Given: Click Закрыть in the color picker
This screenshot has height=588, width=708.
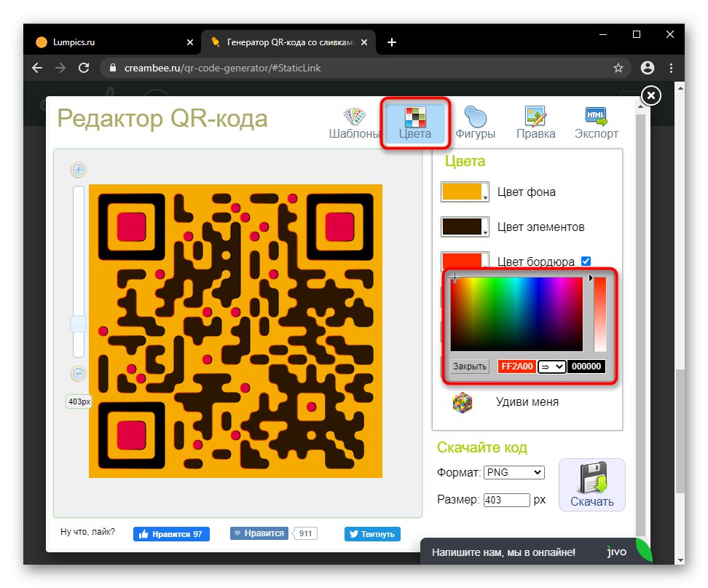Looking at the screenshot, I should pyautogui.click(x=470, y=366).
